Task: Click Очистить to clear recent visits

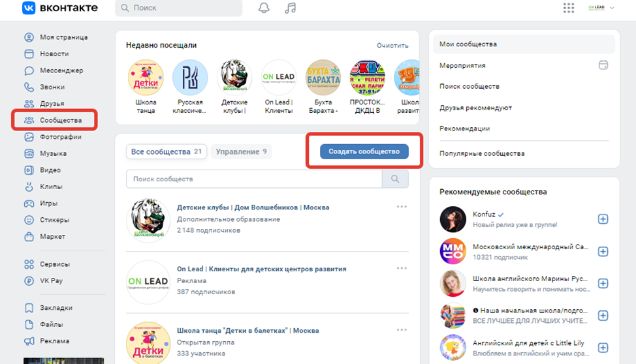Action: tap(392, 46)
